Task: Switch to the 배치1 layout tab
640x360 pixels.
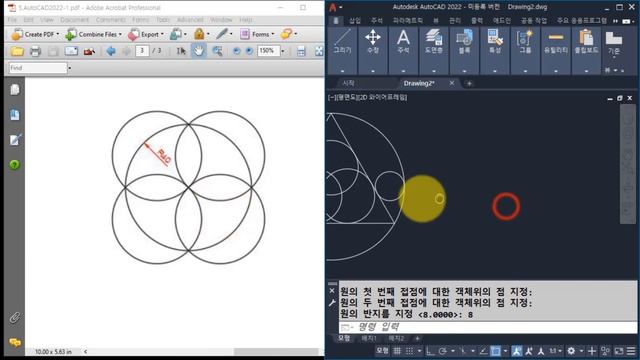Action: [x=369, y=338]
